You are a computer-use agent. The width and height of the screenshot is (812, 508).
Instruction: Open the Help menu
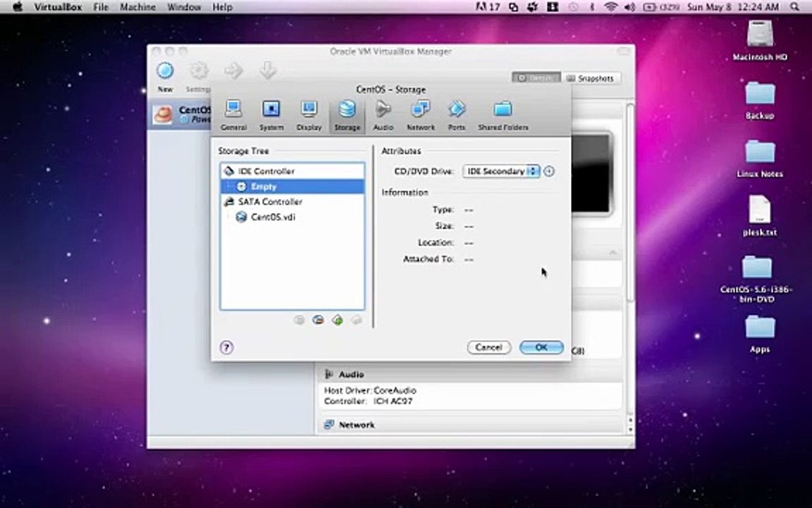(222, 7)
